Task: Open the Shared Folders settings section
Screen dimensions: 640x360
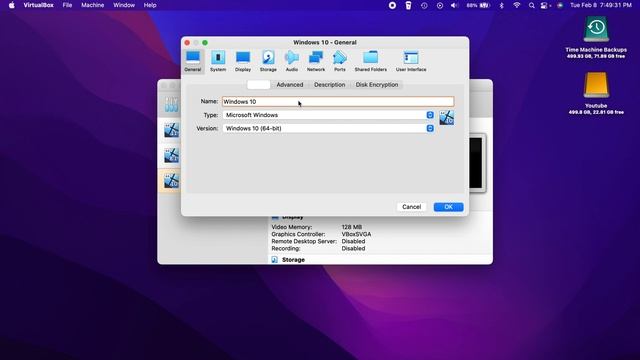Action: 371,61
